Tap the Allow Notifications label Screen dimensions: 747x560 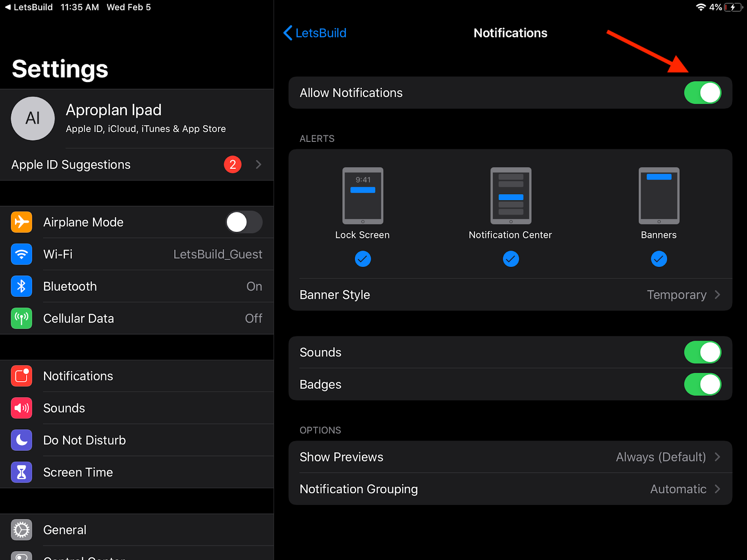[351, 93]
